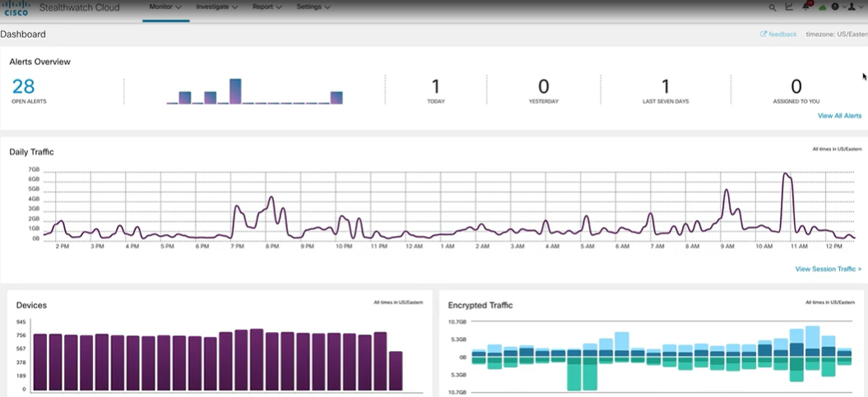This screenshot has width=868, height=397.
Task: Open the search magnifier icon
Action: (773, 7)
